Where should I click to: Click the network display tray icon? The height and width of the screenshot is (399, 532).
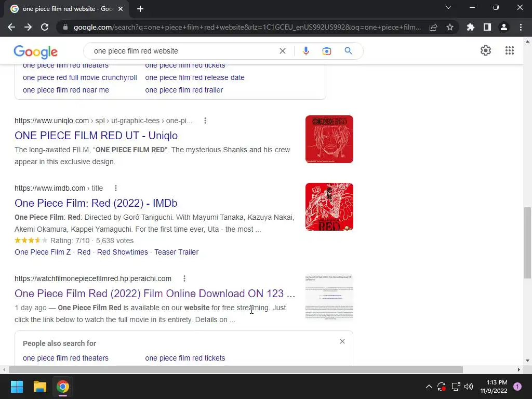click(456, 387)
